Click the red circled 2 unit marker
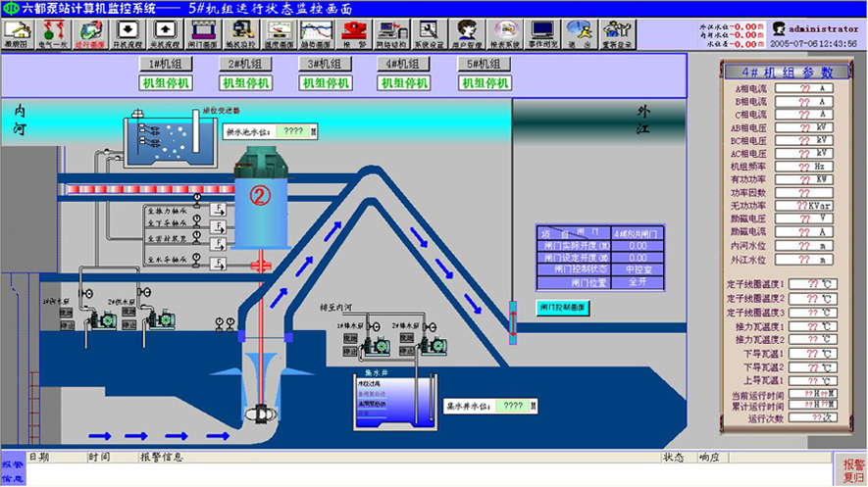Viewport: 868px width, 487px height. (260, 195)
